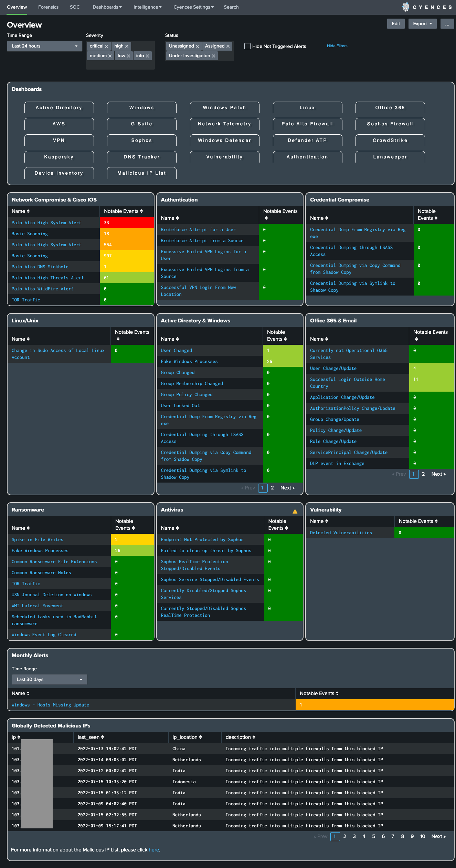
Task: Go to page 10 of Malicious IPs table
Action: 423,836
